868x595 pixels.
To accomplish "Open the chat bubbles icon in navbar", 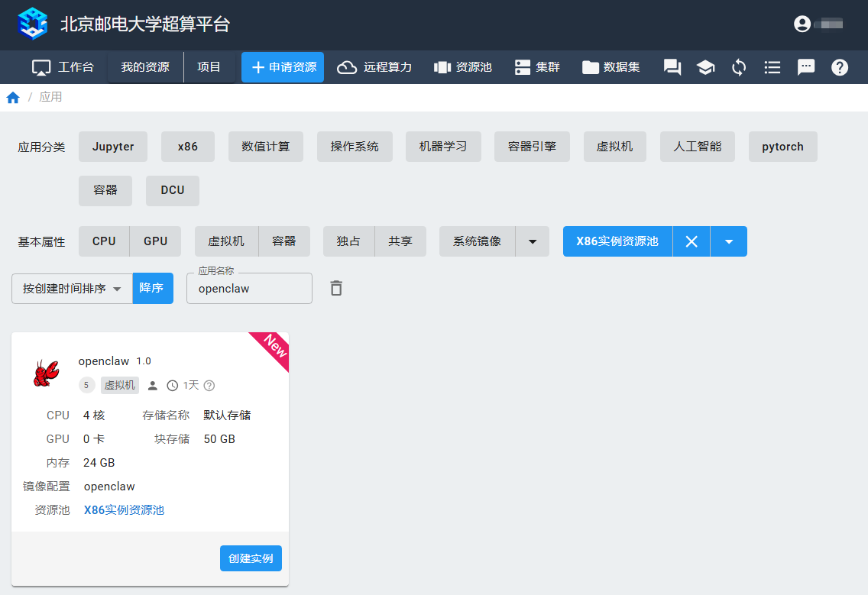I will tap(672, 67).
